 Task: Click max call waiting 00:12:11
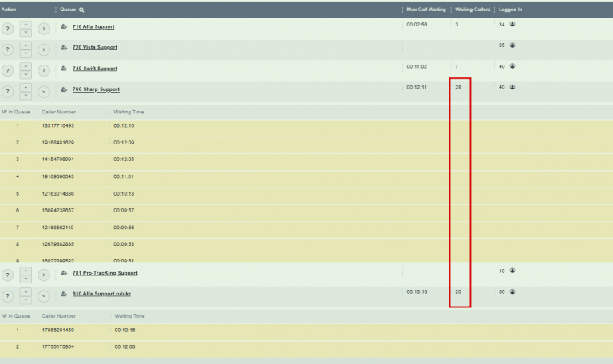pyautogui.click(x=417, y=87)
